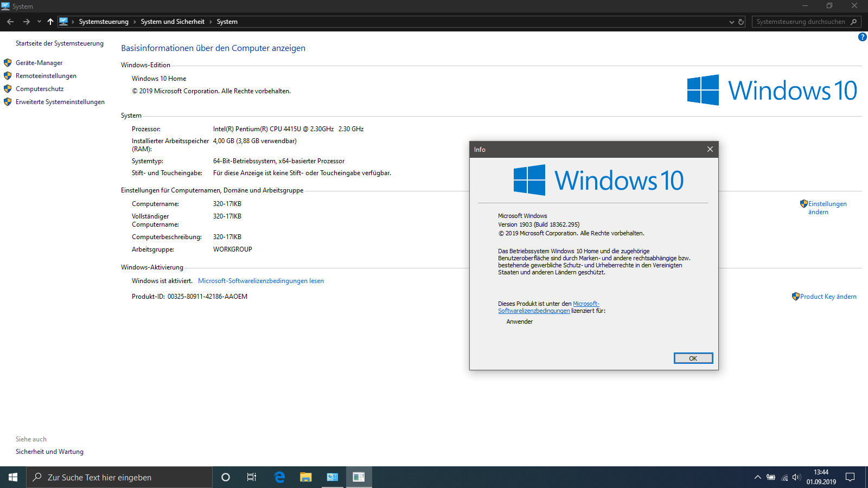
Task: Click Product Key ändern link
Action: click(828, 297)
